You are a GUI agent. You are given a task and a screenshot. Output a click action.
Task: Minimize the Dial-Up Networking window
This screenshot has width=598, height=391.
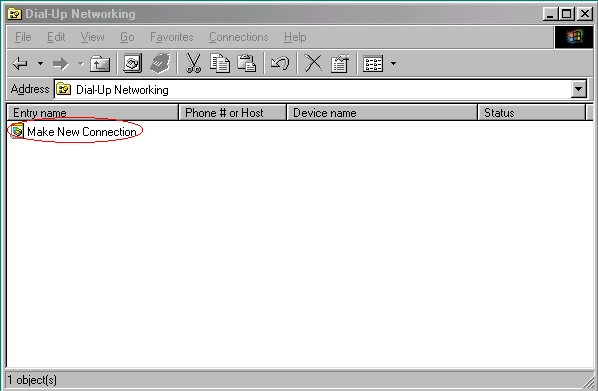pyautogui.click(x=550, y=14)
